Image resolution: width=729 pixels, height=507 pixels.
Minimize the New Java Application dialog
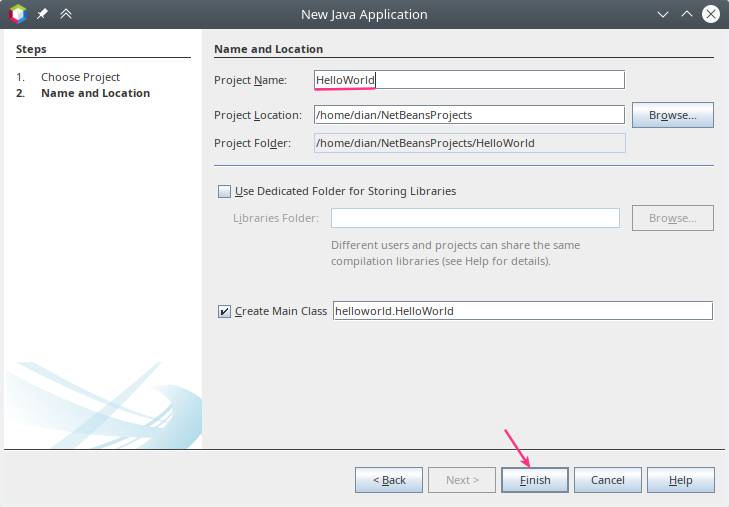click(663, 14)
